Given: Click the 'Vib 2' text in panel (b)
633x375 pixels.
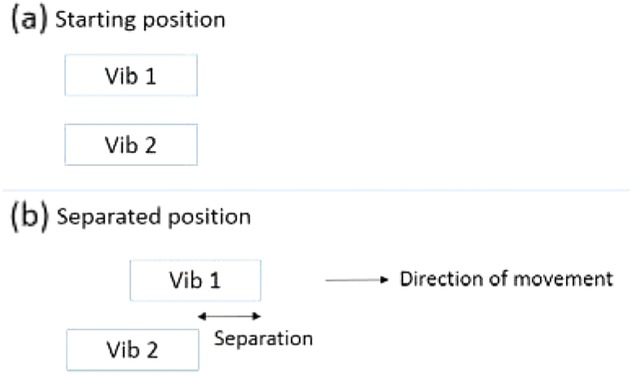Looking at the screenshot, I should (x=132, y=350).
